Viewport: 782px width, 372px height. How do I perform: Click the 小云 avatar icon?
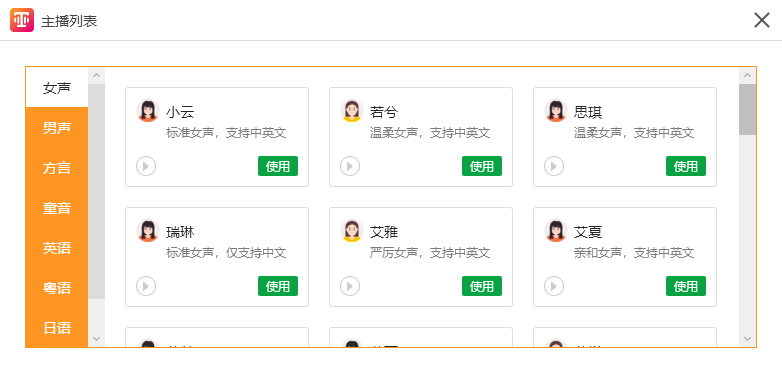click(x=148, y=110)
